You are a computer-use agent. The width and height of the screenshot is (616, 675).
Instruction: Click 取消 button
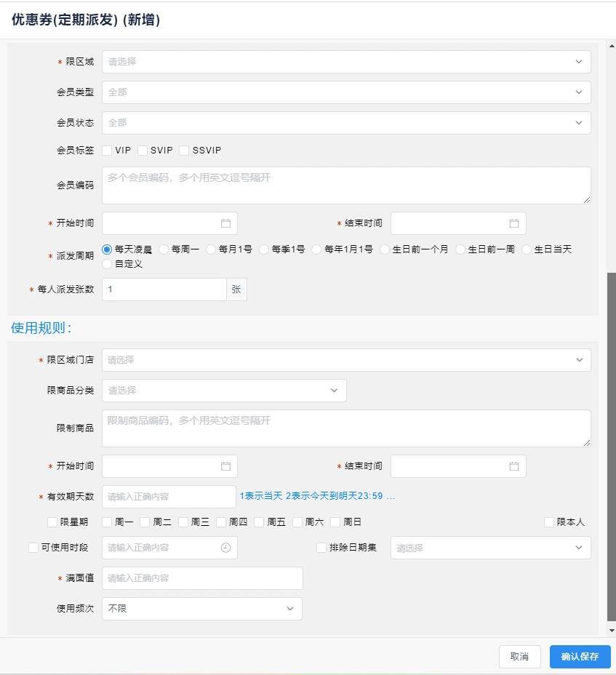[519, 657]
